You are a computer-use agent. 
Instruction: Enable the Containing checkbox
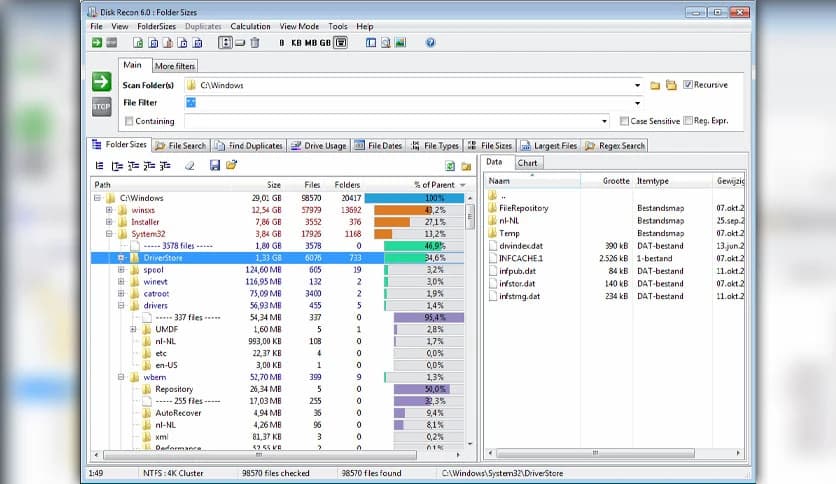[128, 121]
